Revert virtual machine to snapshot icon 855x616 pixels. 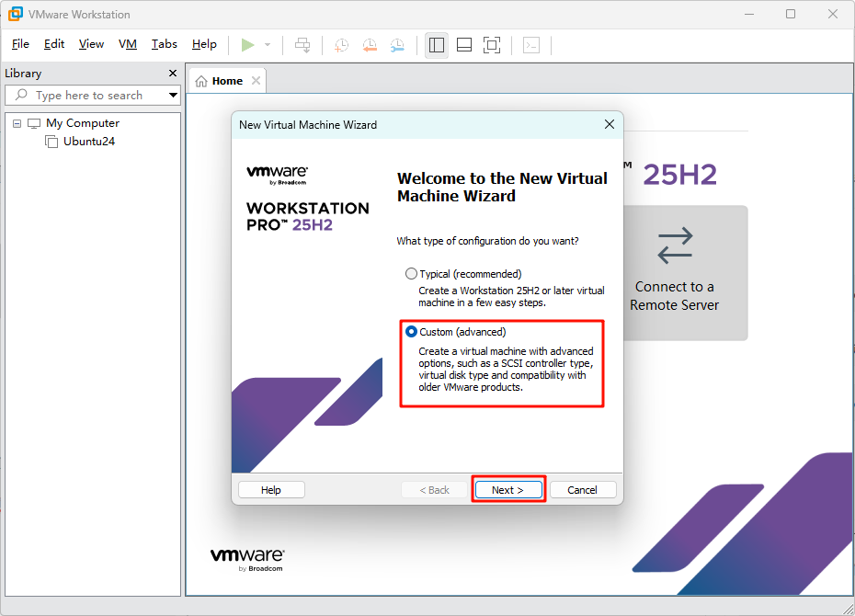click(x=370, y=45)
